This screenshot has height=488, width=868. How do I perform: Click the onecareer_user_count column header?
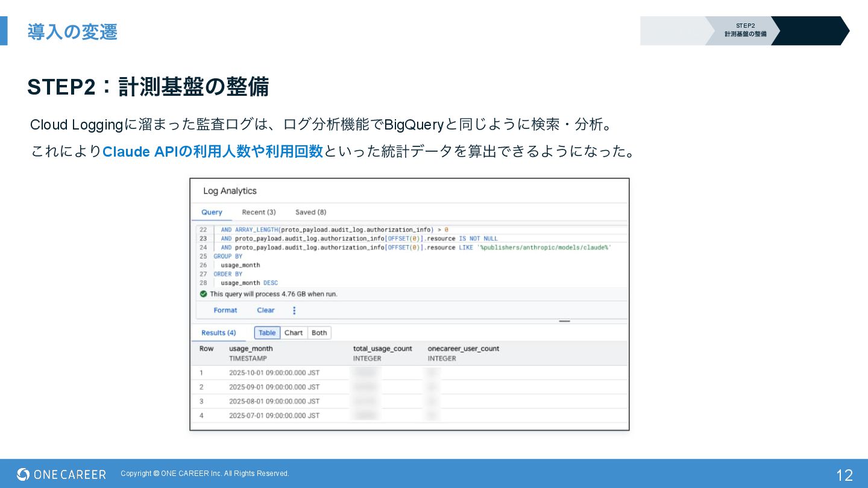point(464,348)
